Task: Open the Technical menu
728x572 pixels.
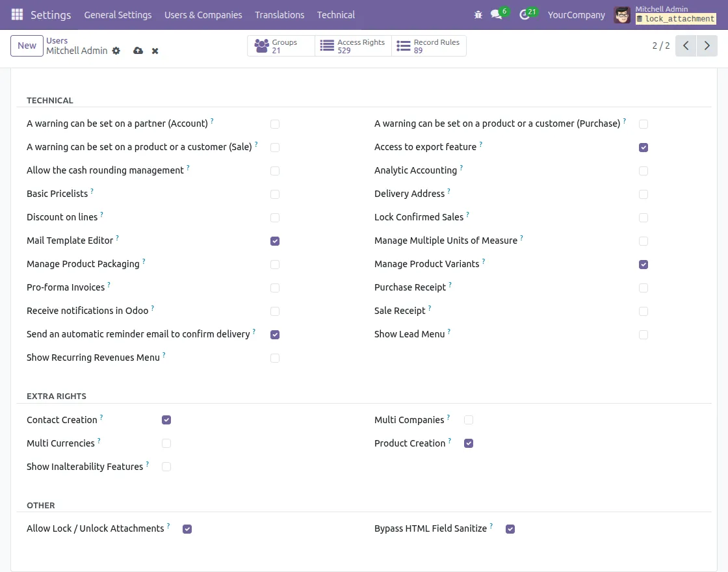Action: coord(335,15)
